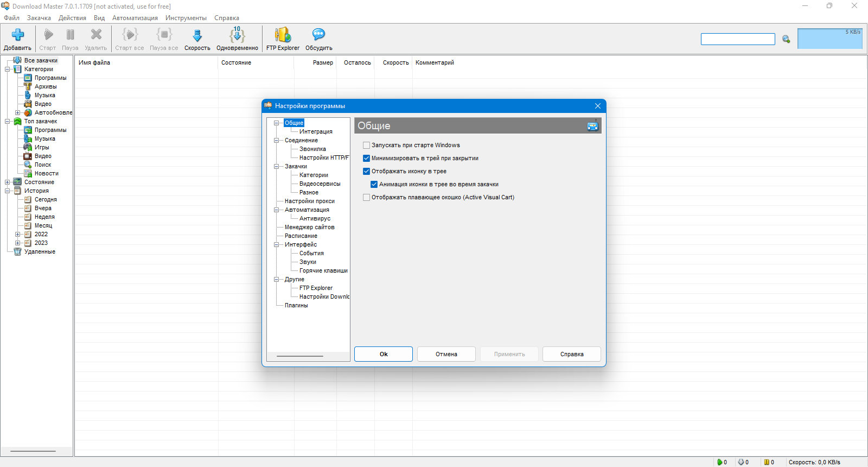The width and height of the screenshot is (868, 467).
Task: Expand the 2023 history node
Action: click(x=17, y=243)
